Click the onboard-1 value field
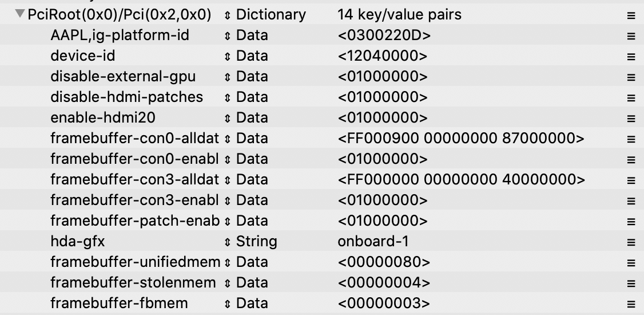Screen dimensions: 644x315 (373, 241)
